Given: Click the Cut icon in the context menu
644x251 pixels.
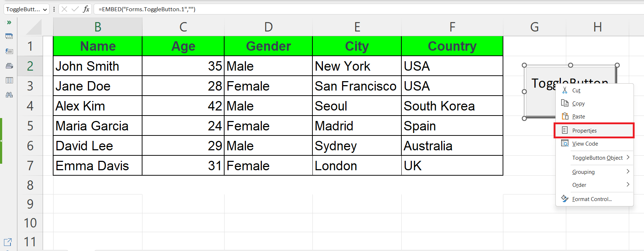Looking at the screenshot, I should 564,90.
